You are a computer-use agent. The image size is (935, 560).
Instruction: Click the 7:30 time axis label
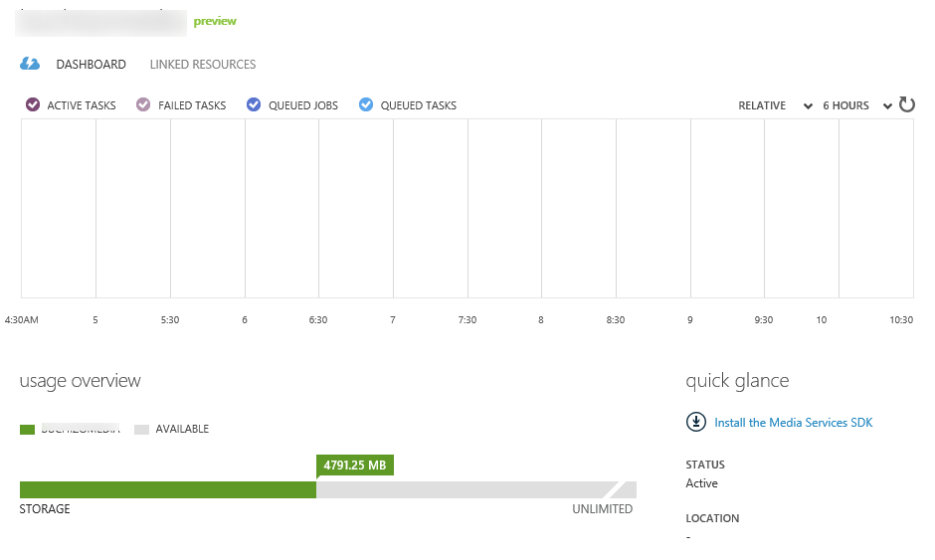(x=467, y=320)
